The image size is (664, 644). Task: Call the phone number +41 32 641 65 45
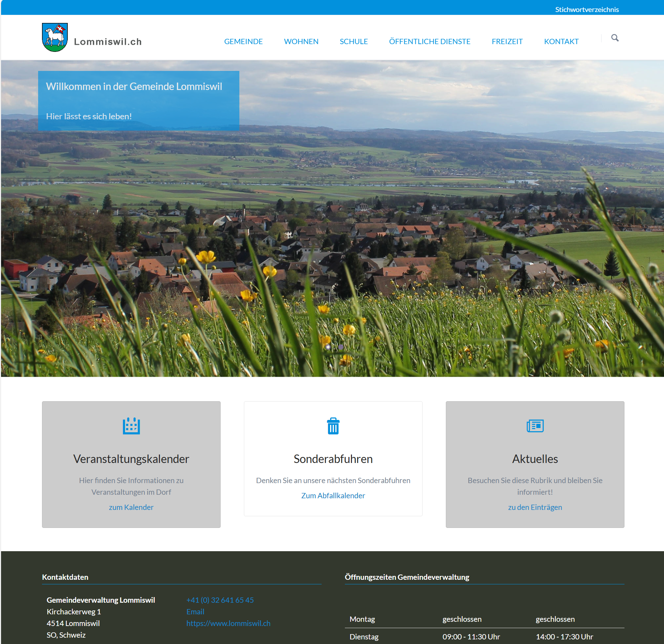pos(220,600)
